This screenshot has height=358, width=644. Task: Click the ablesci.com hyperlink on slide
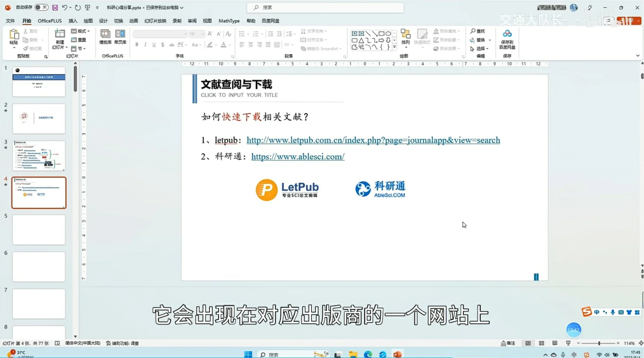pyautogui.click(x=298, y=157)
